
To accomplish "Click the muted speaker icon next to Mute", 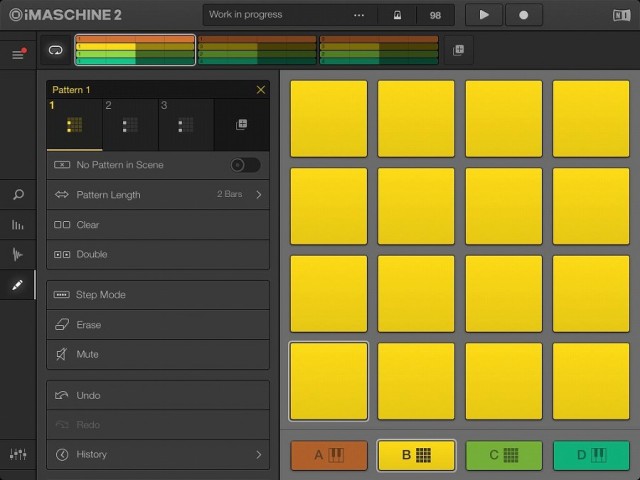I will pos(61,354).
